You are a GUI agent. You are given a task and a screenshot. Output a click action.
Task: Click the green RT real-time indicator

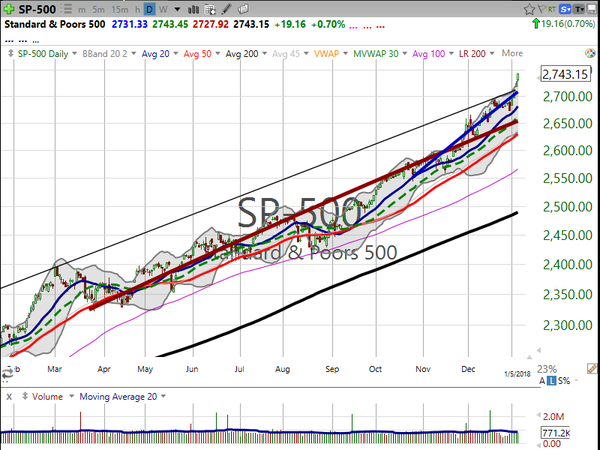pos(552,9)
